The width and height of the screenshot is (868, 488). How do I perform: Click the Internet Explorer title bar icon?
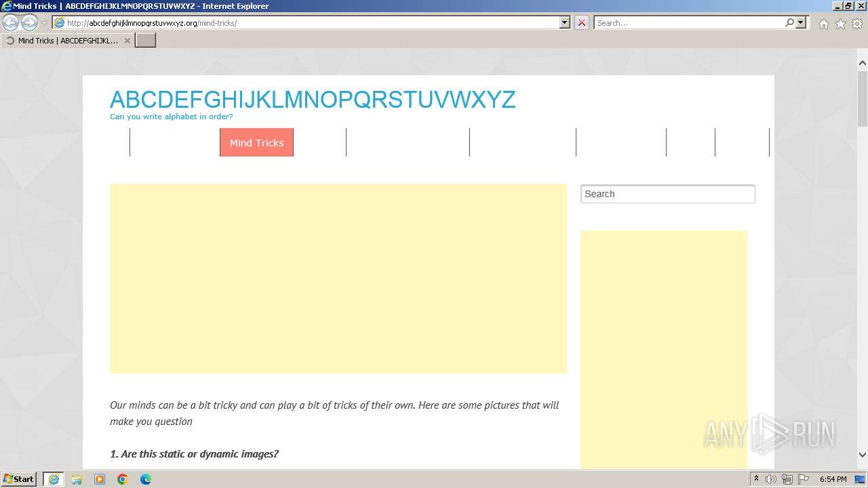(x=7, y=6)
